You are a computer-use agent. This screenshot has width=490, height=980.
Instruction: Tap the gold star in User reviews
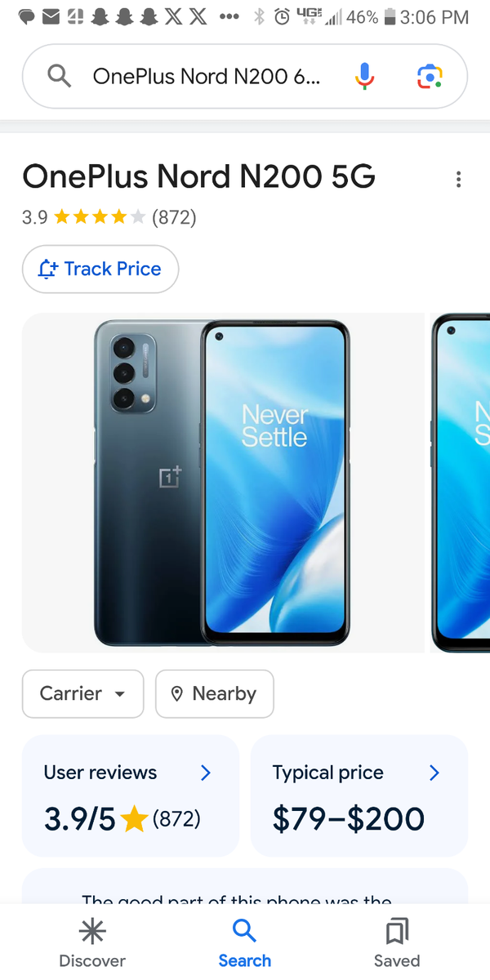134,819
